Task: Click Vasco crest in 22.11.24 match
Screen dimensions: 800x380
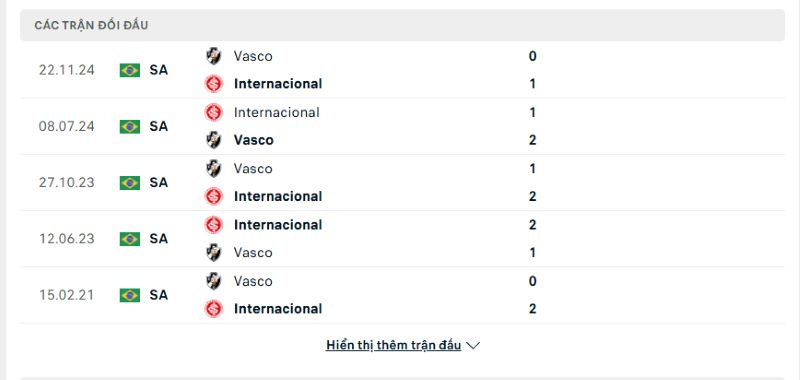Action: tap(213, 56)
